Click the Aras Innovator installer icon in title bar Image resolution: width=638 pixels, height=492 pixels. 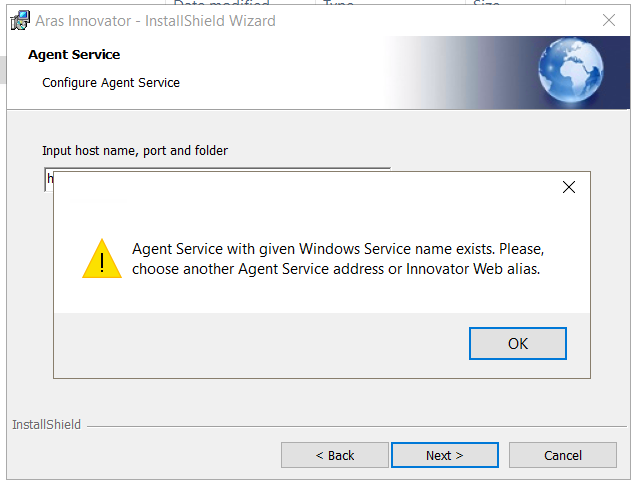(18, 20)
